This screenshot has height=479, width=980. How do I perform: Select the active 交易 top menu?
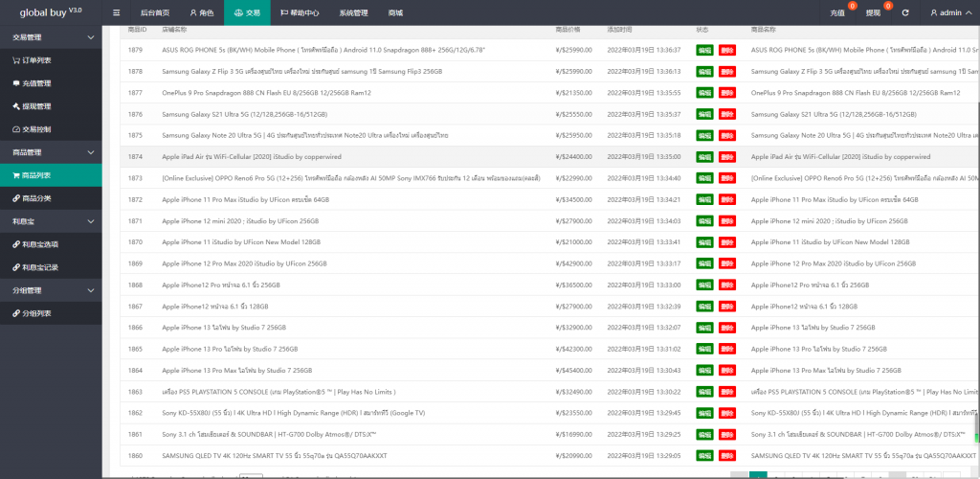pos(247,12)
